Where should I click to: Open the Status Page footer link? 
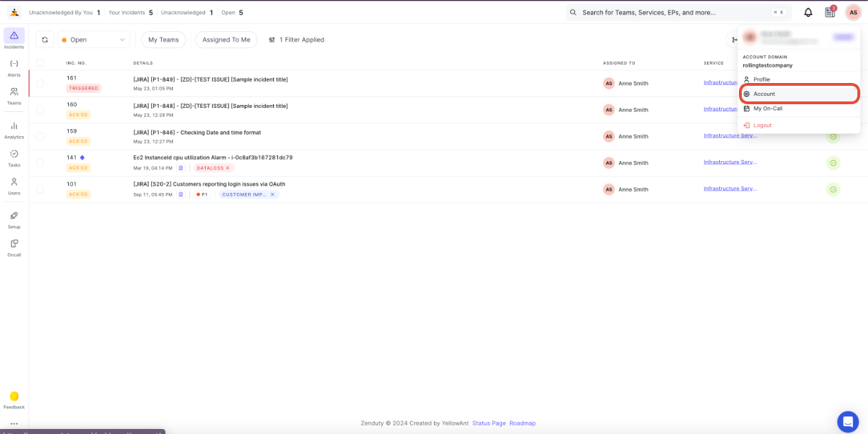pos(489,423)
